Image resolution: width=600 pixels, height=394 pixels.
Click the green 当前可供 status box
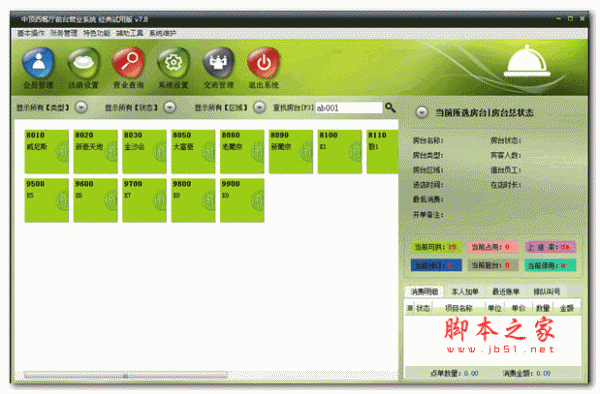[436, 247]
